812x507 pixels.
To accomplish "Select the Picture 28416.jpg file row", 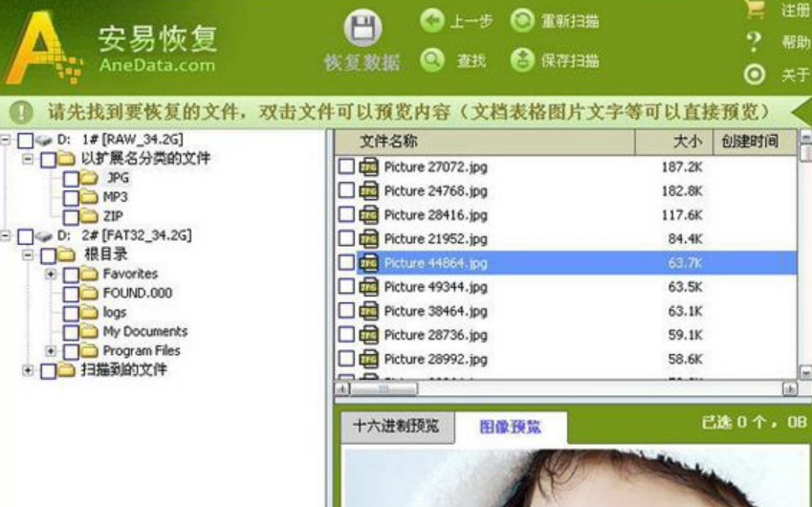I will 565,215.
